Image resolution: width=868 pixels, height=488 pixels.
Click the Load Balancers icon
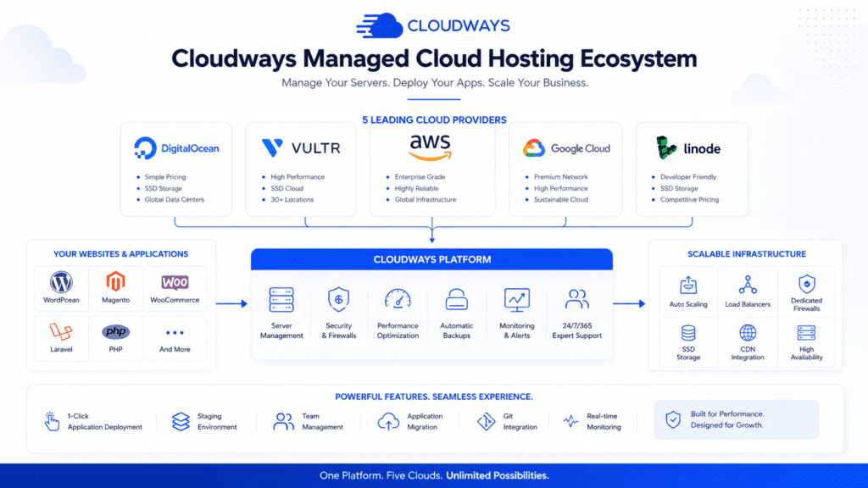coord(748,285)
